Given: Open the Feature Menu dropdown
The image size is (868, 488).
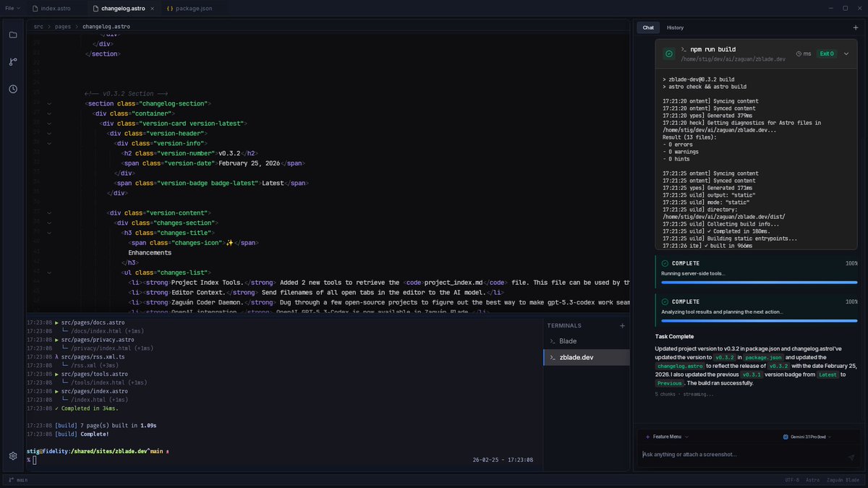Looking at the screenshot, I should tap(666, 437).
